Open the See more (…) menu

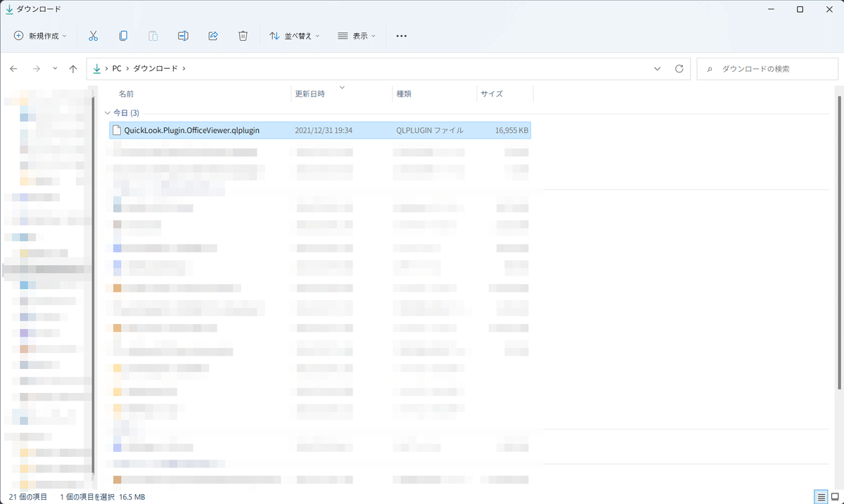(x=401, y=35)
